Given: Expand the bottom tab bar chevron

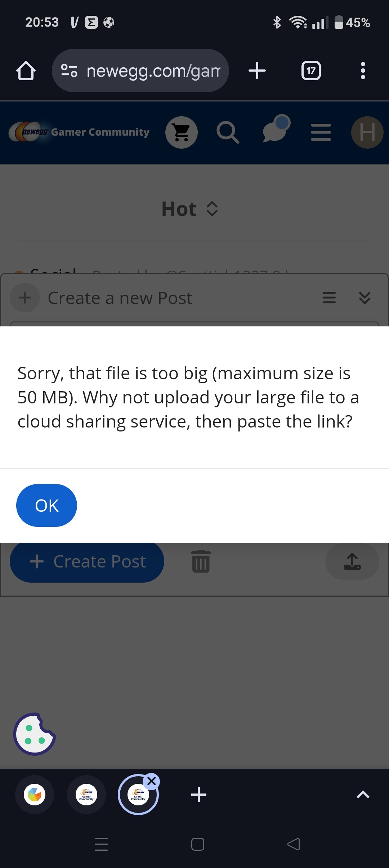Looking at the screenshot, I should [363, 795].
